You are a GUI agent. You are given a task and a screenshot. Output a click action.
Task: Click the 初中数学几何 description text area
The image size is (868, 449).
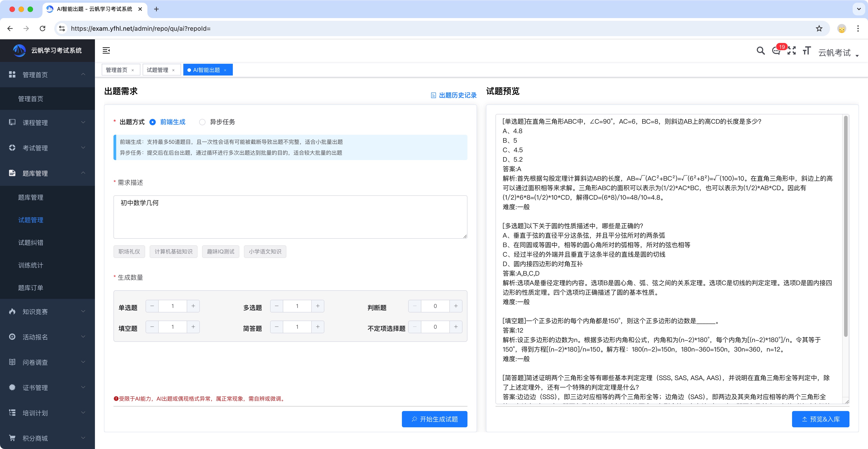(x=290, y=217)
